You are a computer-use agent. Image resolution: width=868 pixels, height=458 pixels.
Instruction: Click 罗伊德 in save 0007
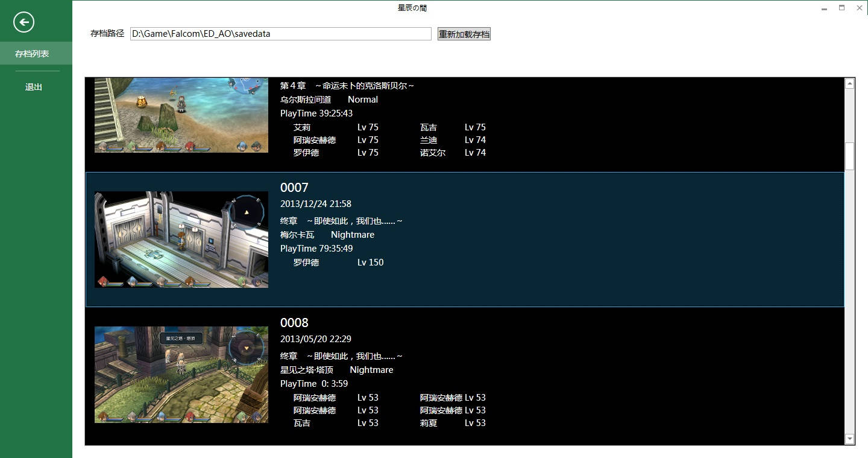pos(306,262)
